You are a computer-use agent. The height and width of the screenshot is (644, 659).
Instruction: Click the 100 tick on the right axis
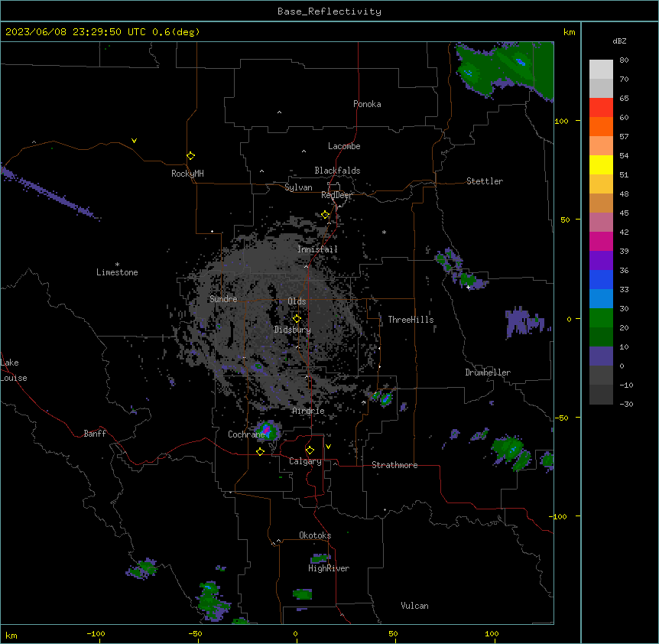pos(561,121)
